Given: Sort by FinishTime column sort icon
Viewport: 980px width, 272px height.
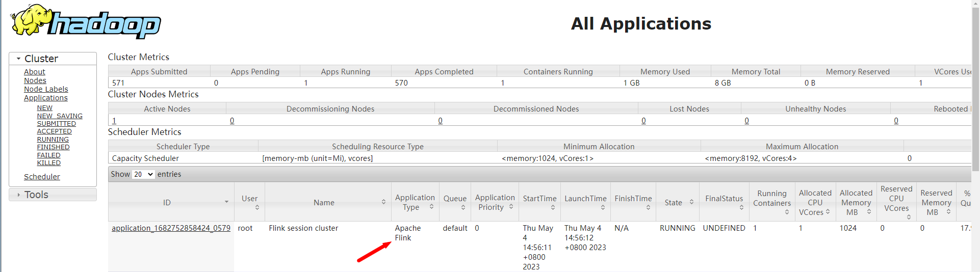Looking at the screenshot, I should [x=648, y=207].
